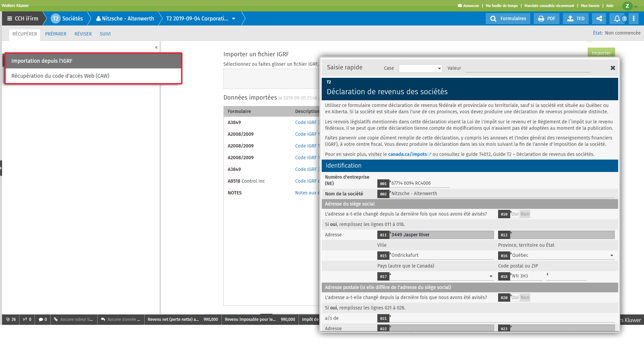Open the Case dropdown in Saisie rapide

pyautogui.click(x=420, y=68)
